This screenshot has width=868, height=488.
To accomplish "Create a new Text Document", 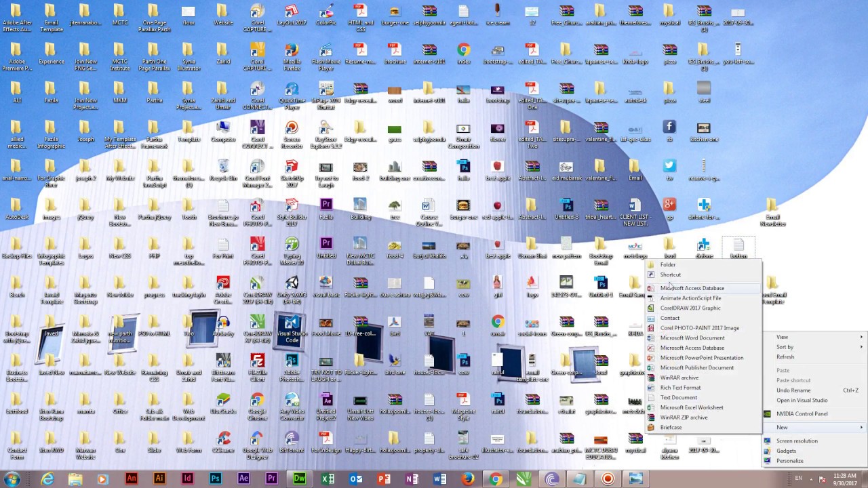I will 703,398.
